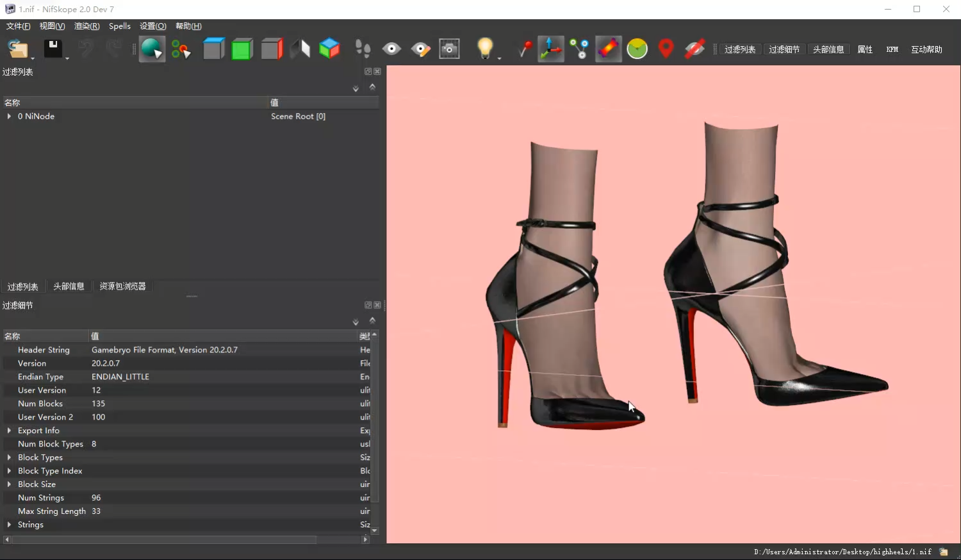The width and height of the screenshot is (961, 560).
Task: Click the folder icon in status bar
Action: click(944, 552)
